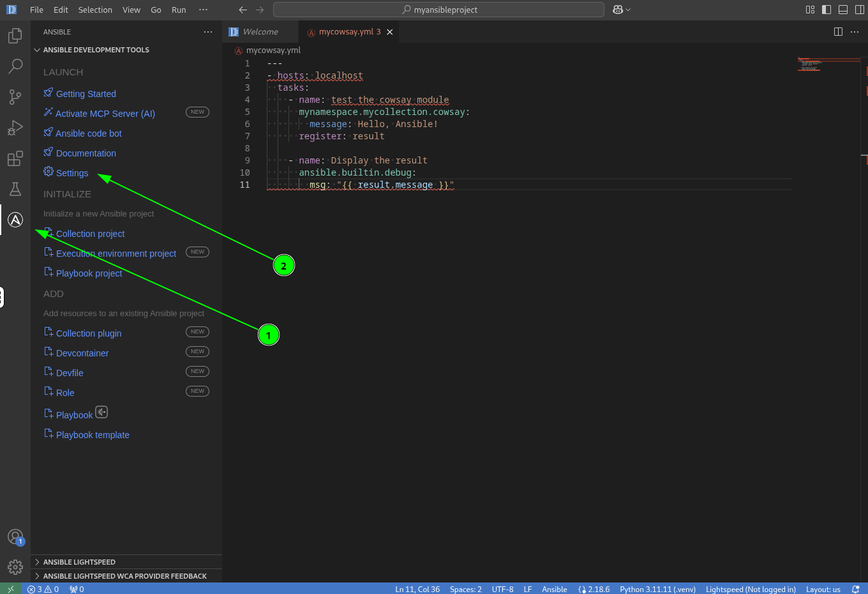Open the Manage gear icon
Screen dimensions: 868x594
[x=15, y=567]
